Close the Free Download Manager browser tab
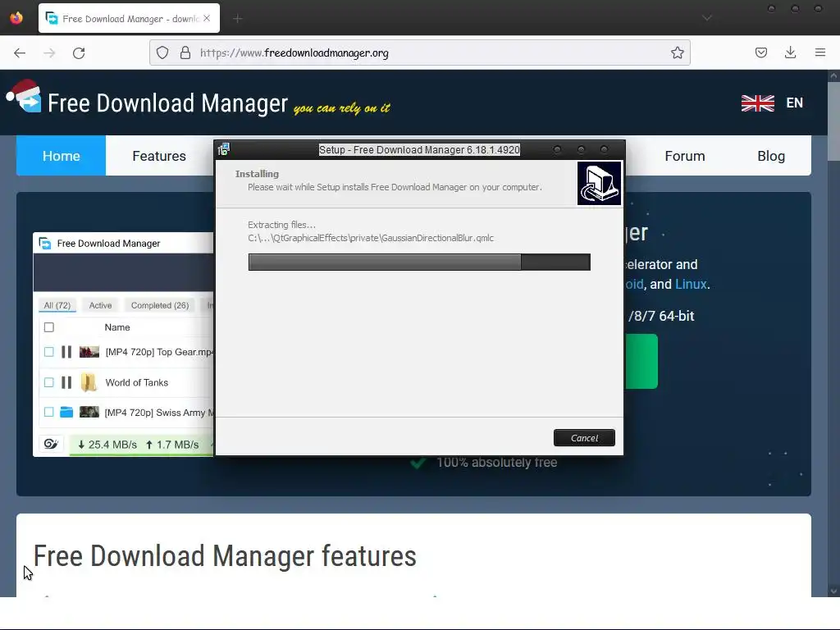The image size is (840, 630). coord(207,18)
